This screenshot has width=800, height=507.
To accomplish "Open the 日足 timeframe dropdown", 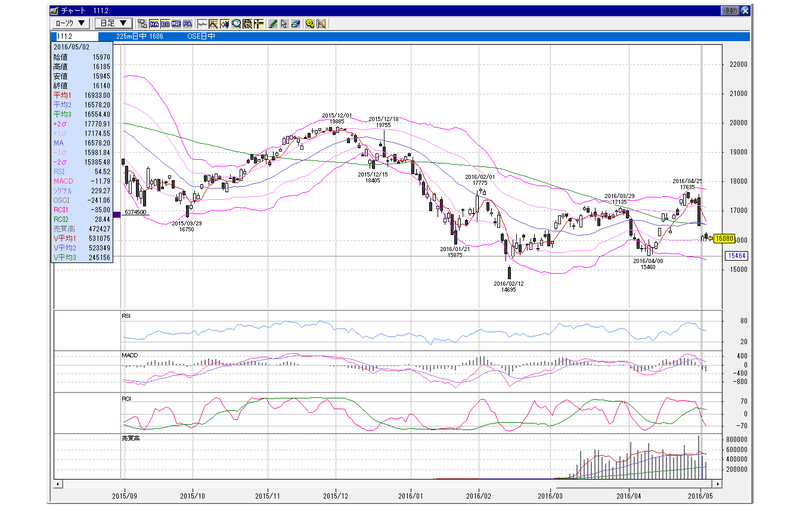I will [114, 23].
